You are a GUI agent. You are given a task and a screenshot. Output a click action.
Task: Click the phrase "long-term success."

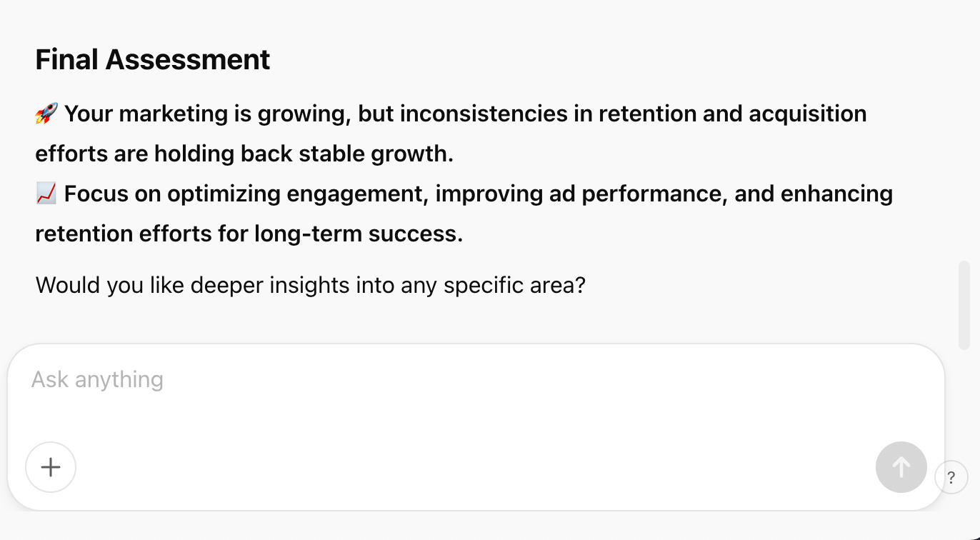pyautogui.click(x=359, y=234)
